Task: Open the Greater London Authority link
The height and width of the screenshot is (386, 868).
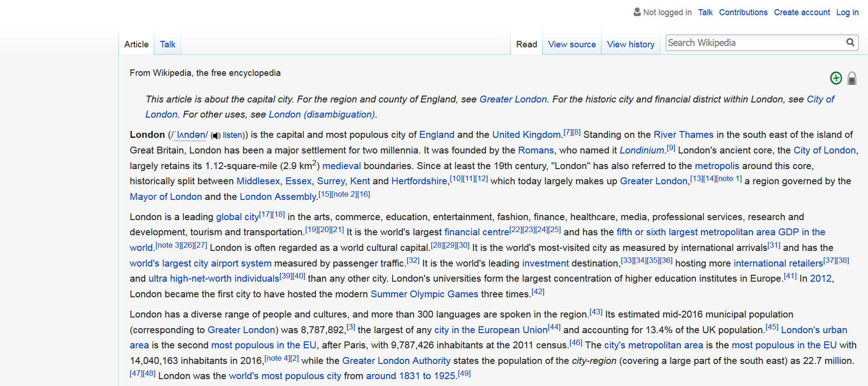Action: (396, 361)
